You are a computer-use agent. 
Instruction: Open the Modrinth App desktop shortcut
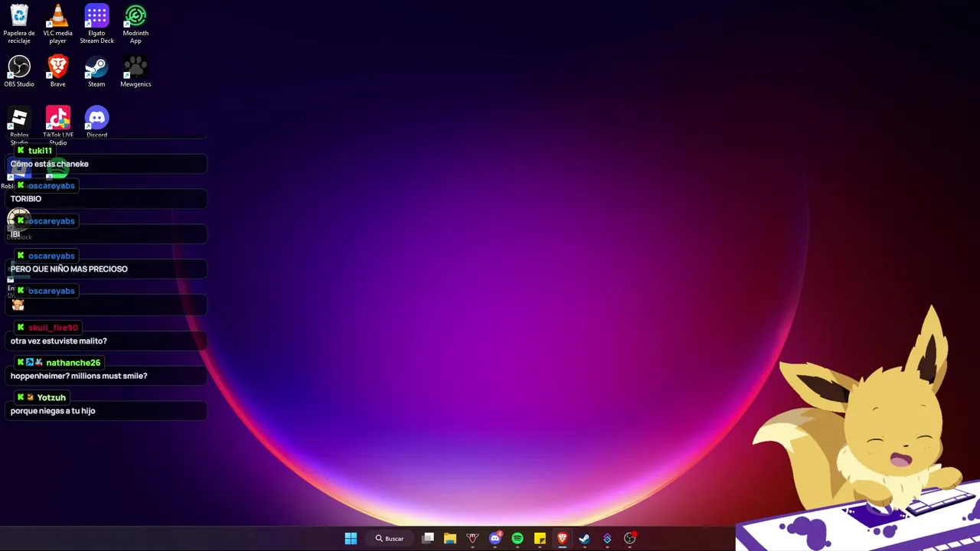click(136, 24)
